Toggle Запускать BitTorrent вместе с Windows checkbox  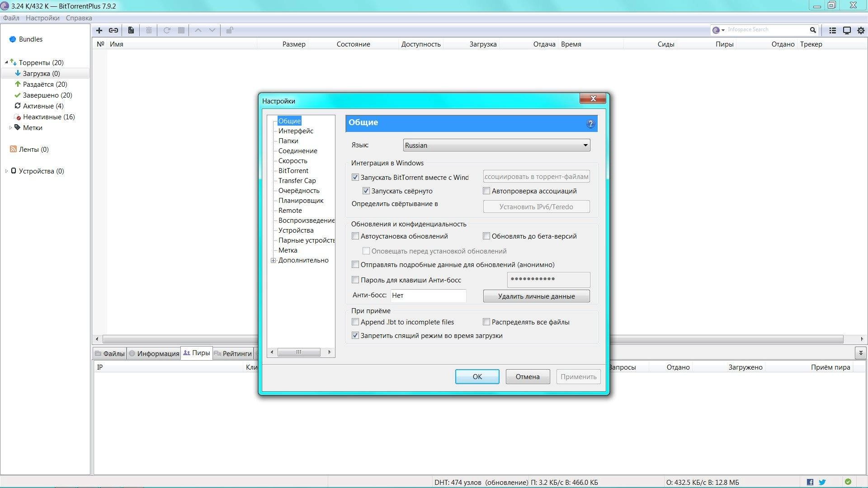click(x=355, y=177)
